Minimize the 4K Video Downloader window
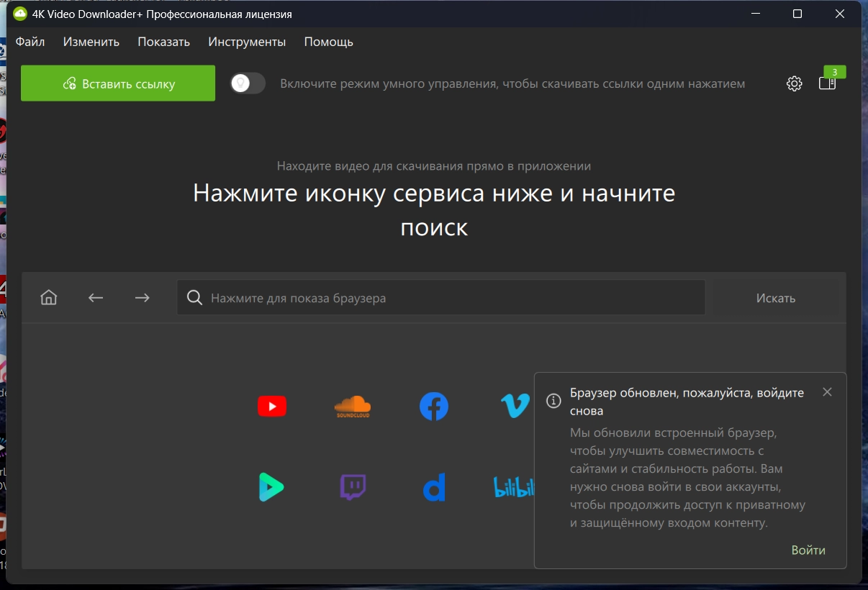This screenshot has height=590, width=868. coord(756,14)
